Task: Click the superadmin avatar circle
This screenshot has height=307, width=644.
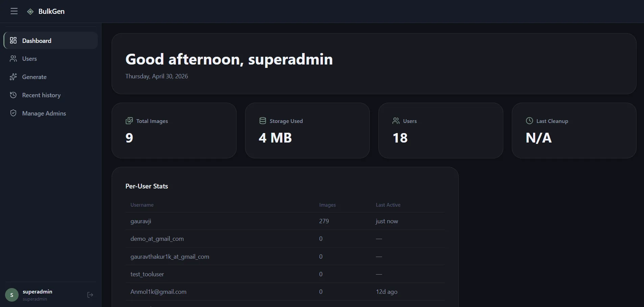Action: pyautogui.click(x=12, y=295)
